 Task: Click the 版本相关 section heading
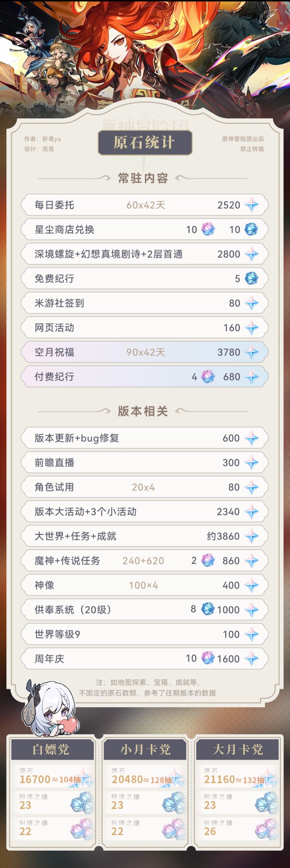click(143, 411)
